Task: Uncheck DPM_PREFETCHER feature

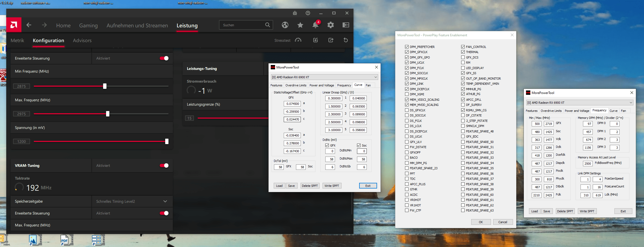Action: pyautogui.click(x=407, y=47)
